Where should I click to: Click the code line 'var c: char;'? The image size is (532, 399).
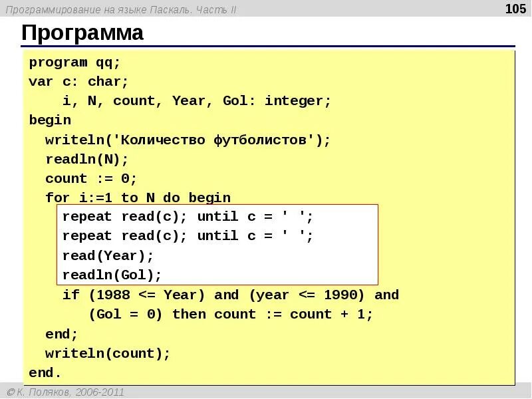click(78, 82)
